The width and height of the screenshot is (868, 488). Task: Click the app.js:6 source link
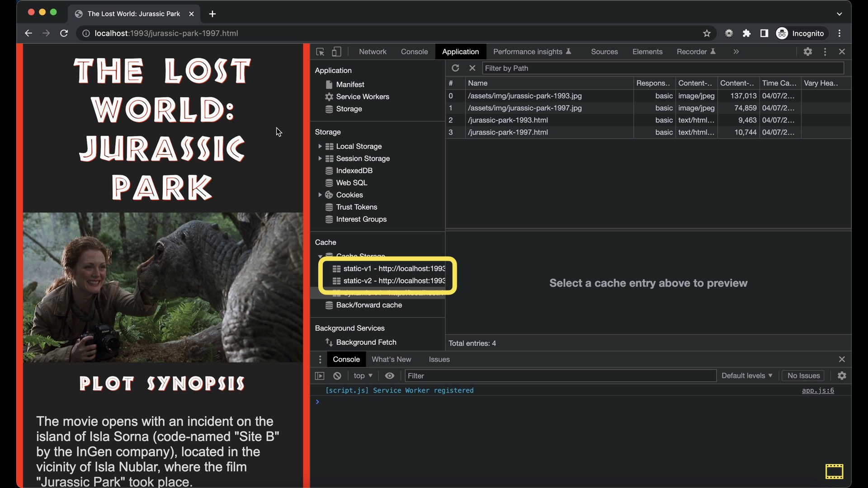click(817, 391)
